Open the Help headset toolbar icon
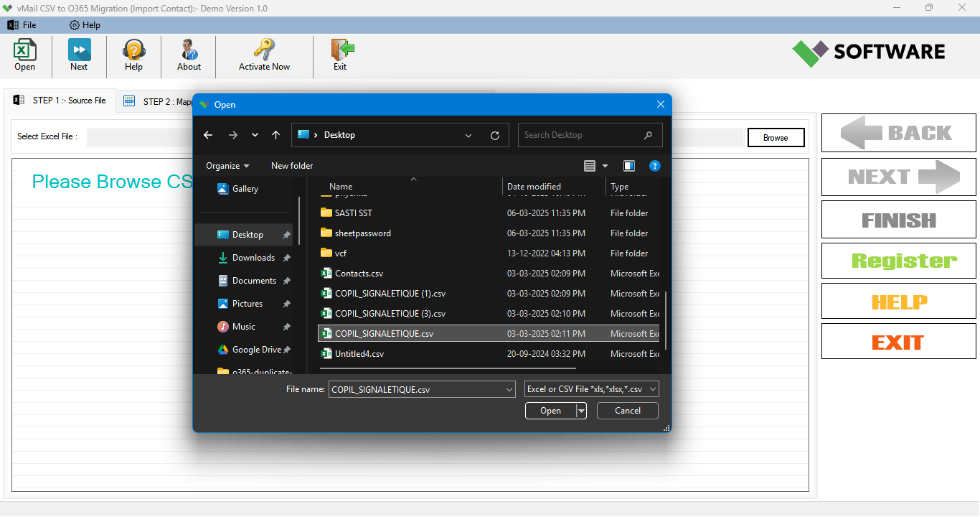Screen dimensions: 980x517 click(133, 55)
